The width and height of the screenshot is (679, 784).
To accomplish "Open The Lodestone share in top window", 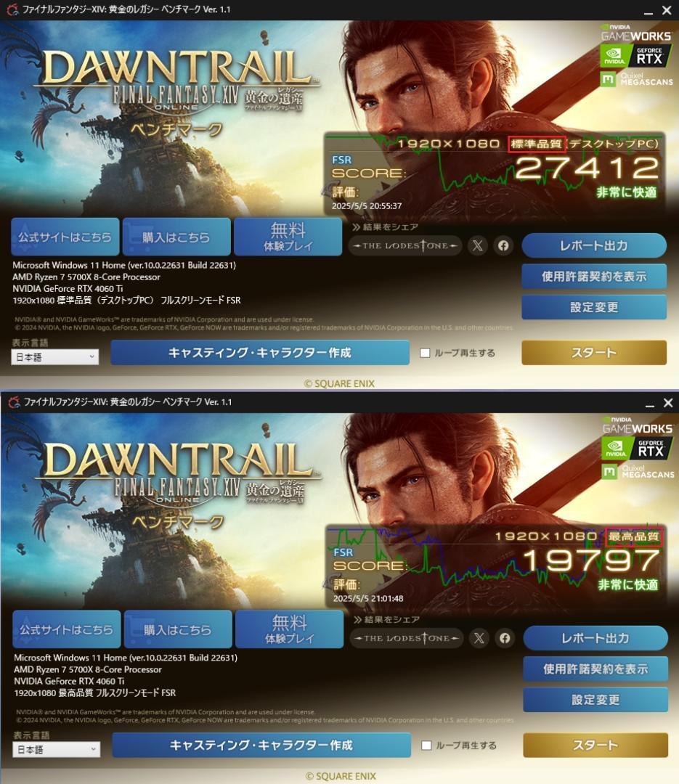I will point(404,245).
